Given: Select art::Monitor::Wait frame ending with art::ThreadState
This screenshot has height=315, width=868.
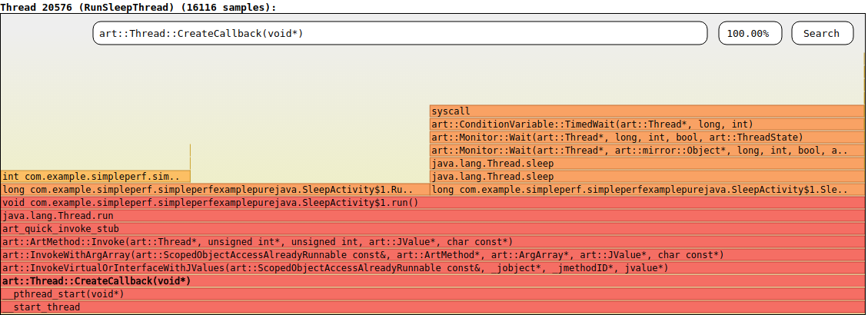Looking at the screenshot, I should point(647,138).
